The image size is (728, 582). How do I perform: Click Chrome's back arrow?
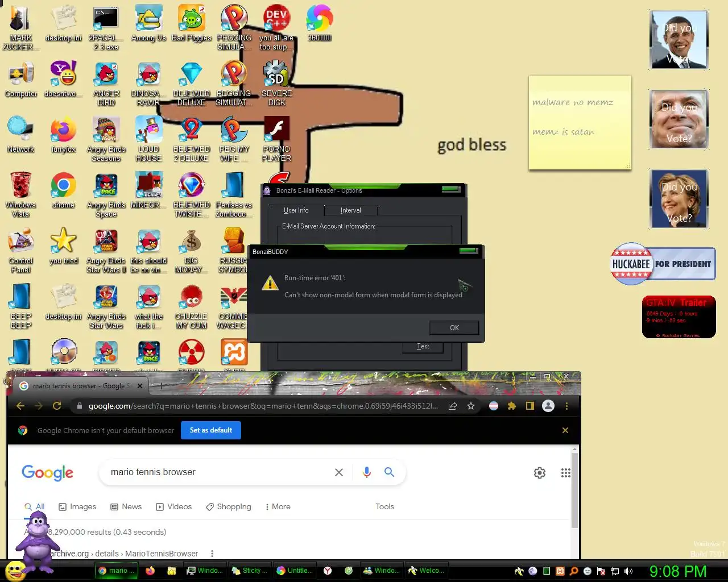coord(20,406)
